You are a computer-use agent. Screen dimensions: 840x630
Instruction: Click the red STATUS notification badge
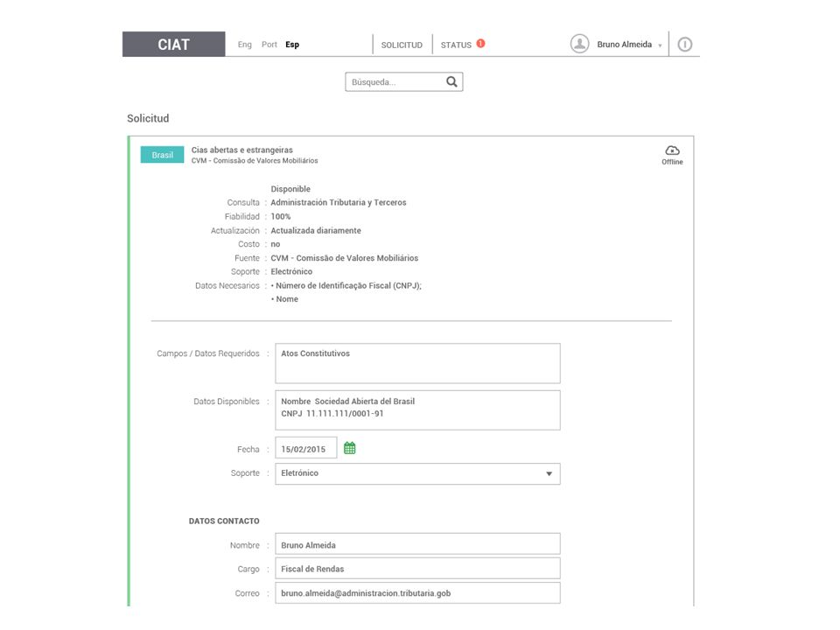[x=480, y=44]
